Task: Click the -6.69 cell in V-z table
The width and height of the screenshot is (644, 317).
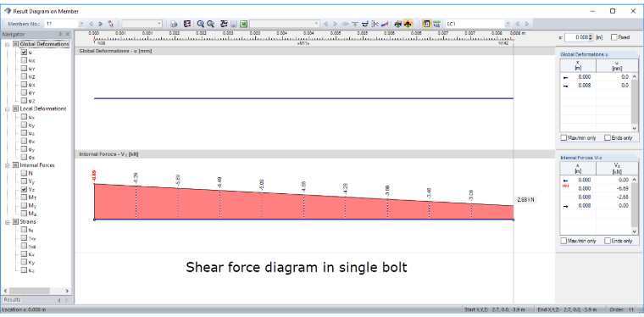Action: (613, 188)
